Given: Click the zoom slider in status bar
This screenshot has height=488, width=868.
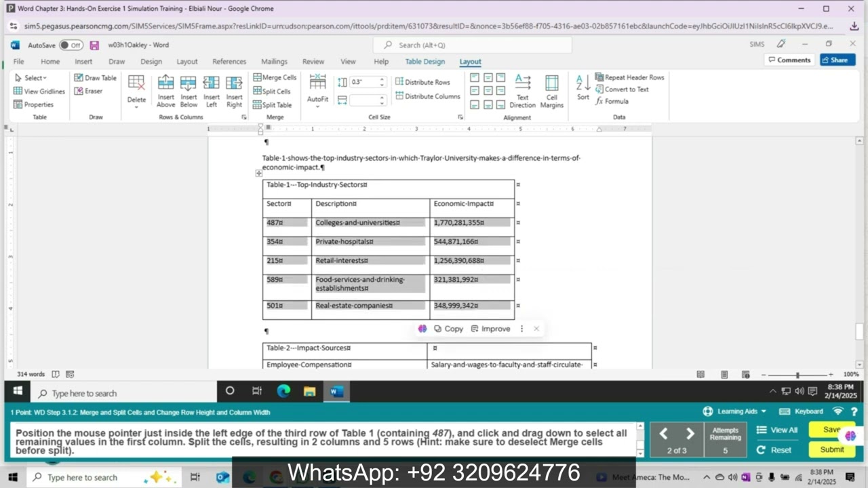Looking at the screenshot, I should (x=797, y=375).
